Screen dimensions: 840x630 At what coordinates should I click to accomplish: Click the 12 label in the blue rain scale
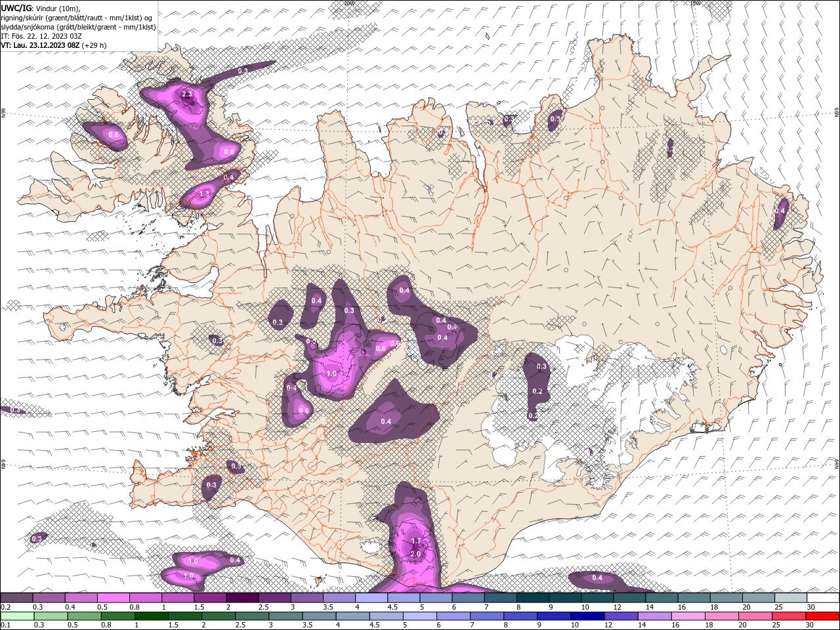pos(609,625)
